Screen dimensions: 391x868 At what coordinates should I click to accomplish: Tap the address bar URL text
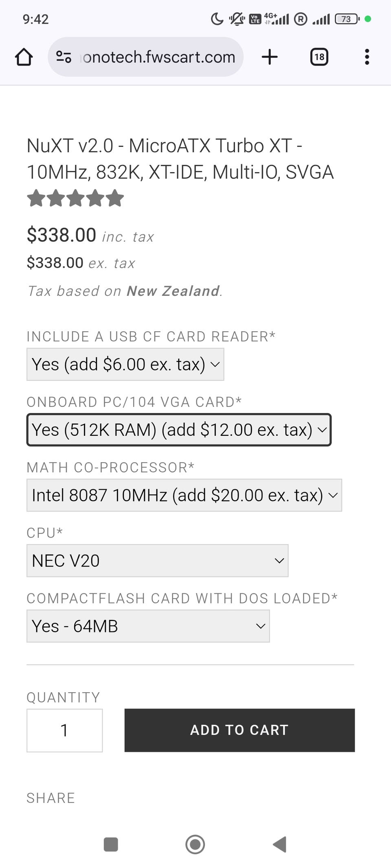(159, 57)
